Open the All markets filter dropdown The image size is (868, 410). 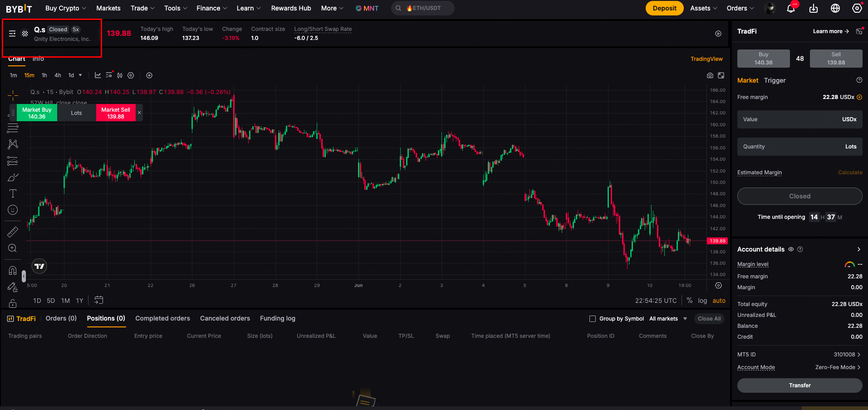[x=668, y=319]
